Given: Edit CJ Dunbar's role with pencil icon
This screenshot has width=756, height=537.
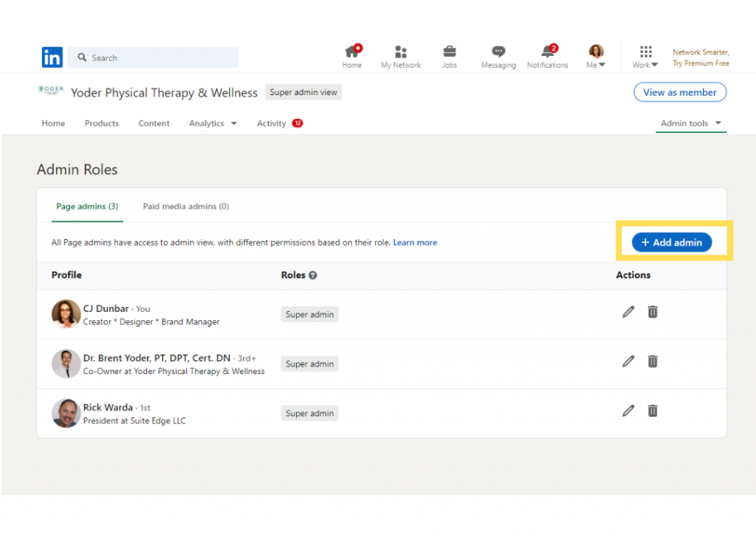Looking at the screenshot, I should coord(628,312).
